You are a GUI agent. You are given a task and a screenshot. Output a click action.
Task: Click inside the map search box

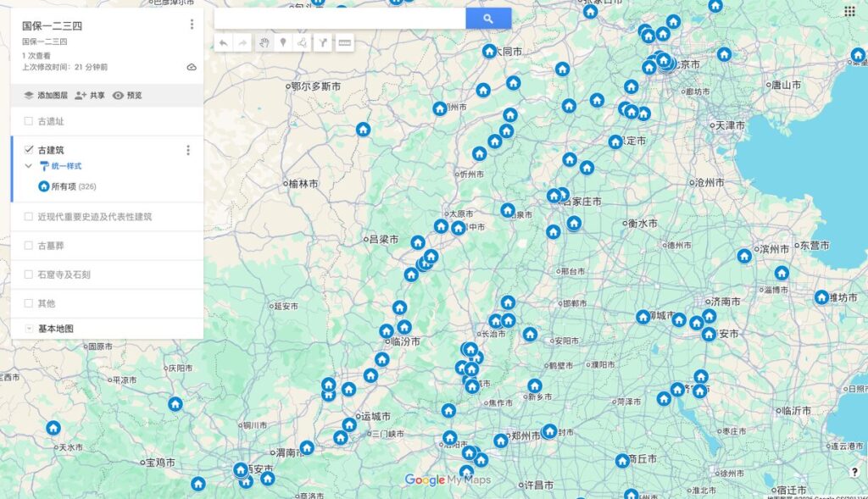(x=339, y=19)
